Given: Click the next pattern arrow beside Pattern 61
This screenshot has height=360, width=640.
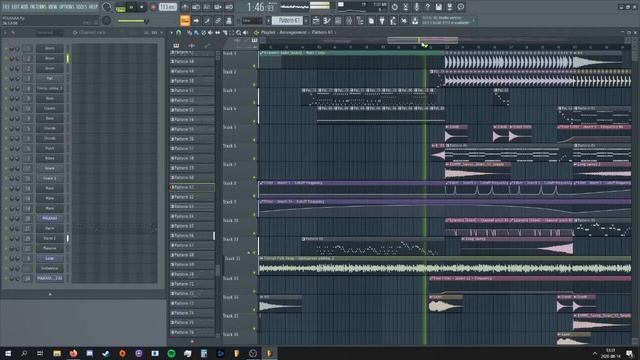Looking at the screenshot, I should tap(306, 20).
